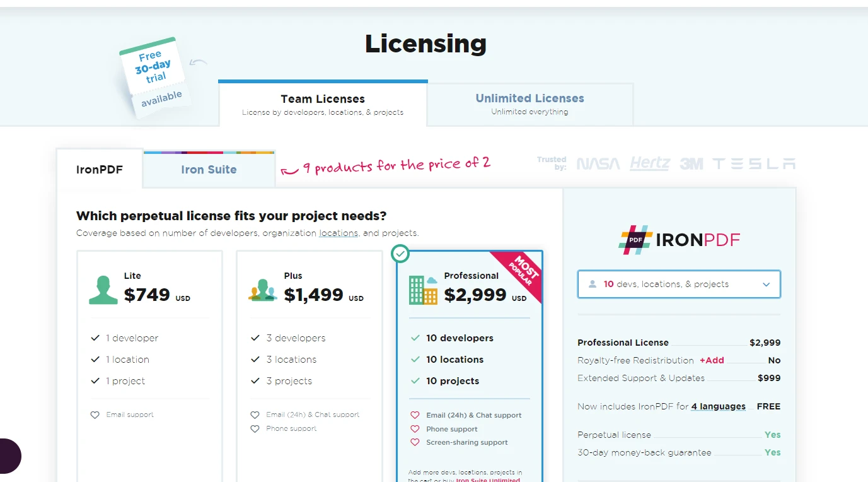The image size is (868, 482).
Task: Click checkmark beside 3 locations
Action: (255, 360)
